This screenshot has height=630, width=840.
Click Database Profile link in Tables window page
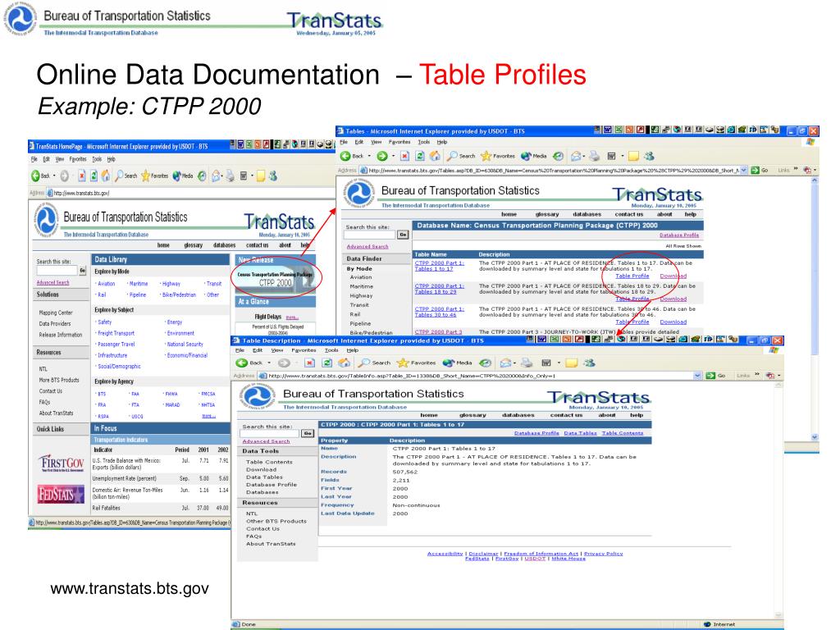point(678,235)
